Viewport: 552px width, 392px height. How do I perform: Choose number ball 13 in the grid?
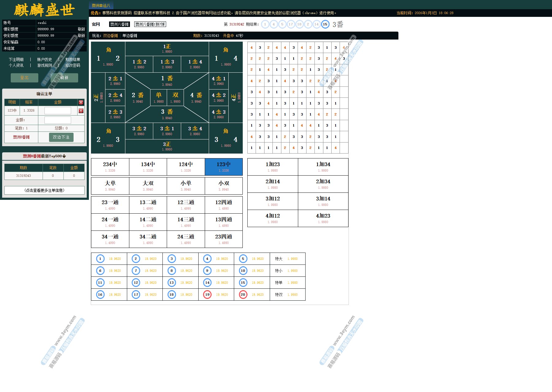[172, 283]
